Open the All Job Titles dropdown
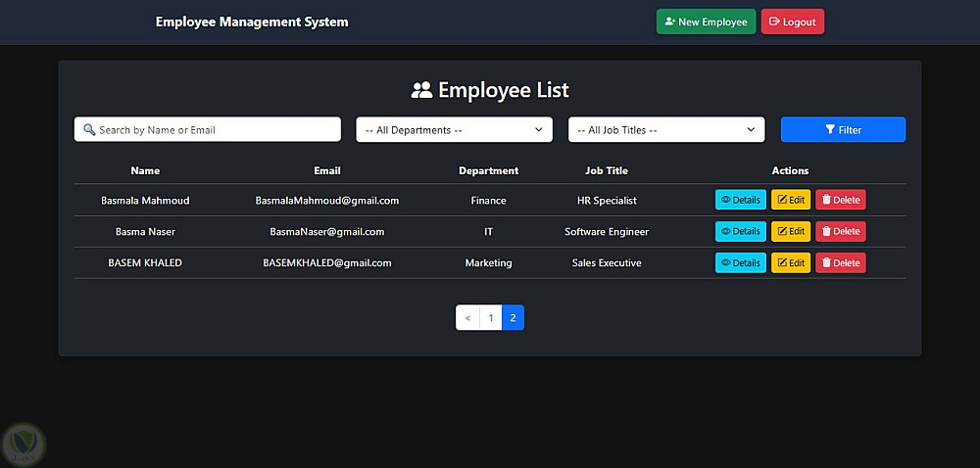The height and width of the screenshot is (468, 980). point(666,130)
